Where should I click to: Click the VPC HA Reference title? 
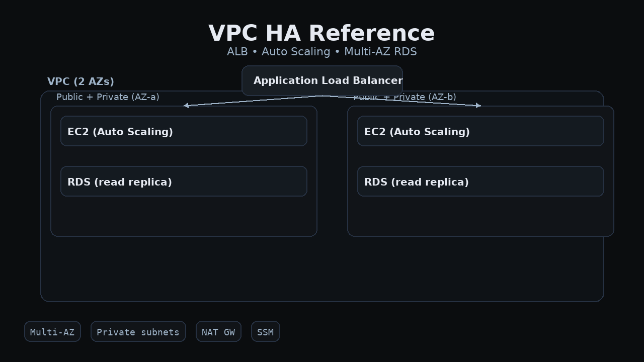point(321,34)
